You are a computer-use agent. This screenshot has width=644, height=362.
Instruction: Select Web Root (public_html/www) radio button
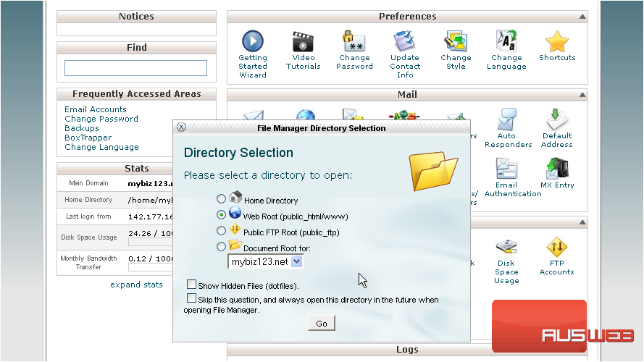pos(222,214)
